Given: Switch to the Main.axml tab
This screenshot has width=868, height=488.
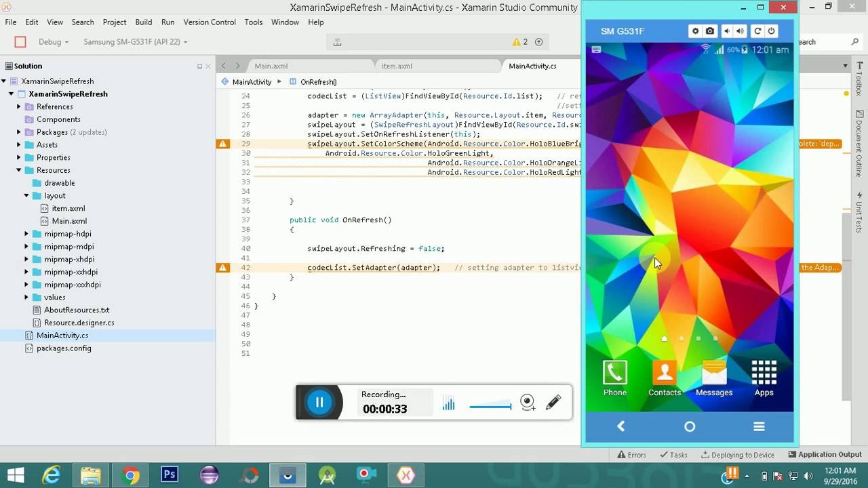Looking at the screenshot, I should point(271,66).
